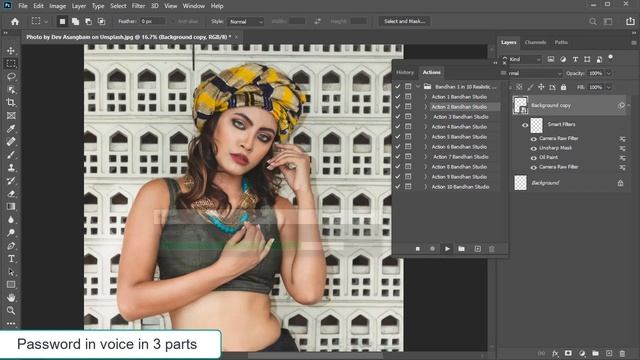Image resolution: width=640 pixels, height=360 pixels.
Task: Open the File menu
Action: (x=23, y=6)
